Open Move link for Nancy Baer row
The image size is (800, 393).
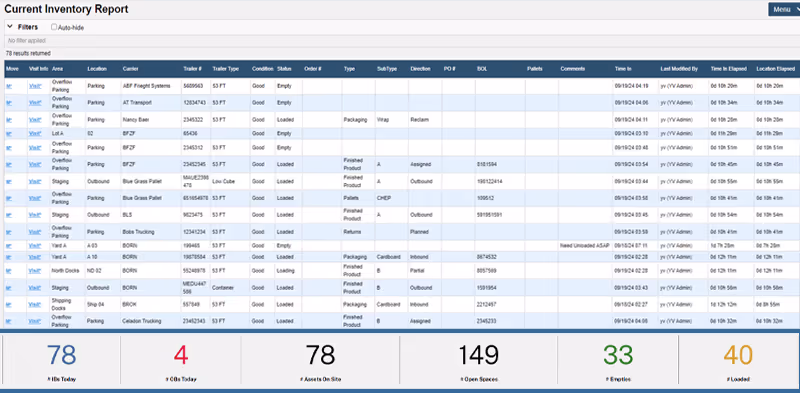pos(9,120)
